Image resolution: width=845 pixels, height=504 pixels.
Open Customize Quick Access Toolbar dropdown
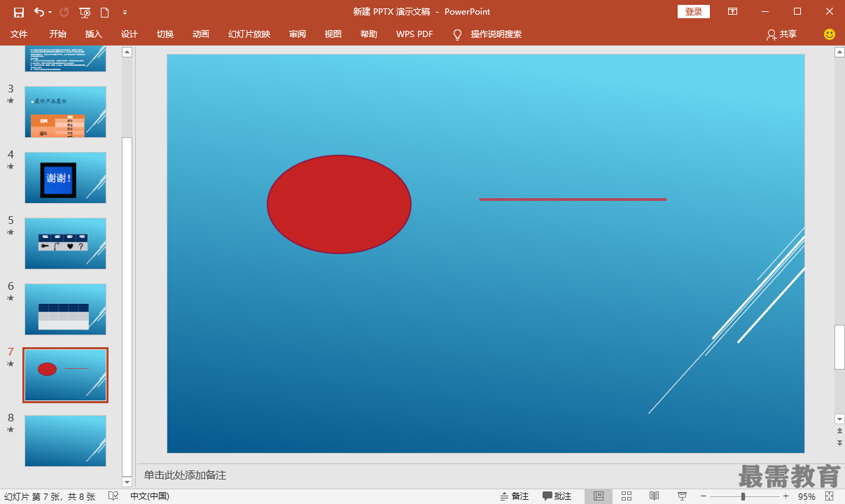[125, 13]
